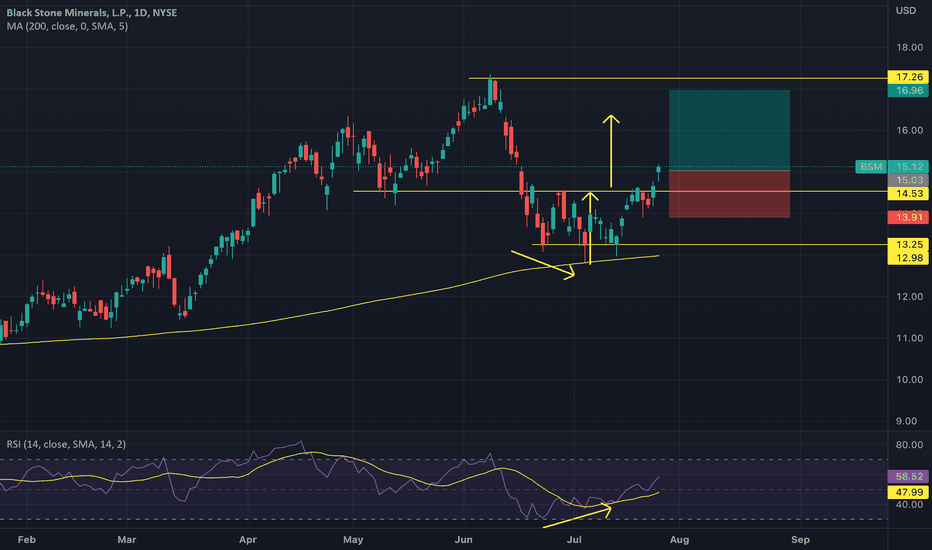The image size is (932, 550).
Task: Select the red stop-loss zone of long position
Action: pyautogui.click(x=729, y=194)
